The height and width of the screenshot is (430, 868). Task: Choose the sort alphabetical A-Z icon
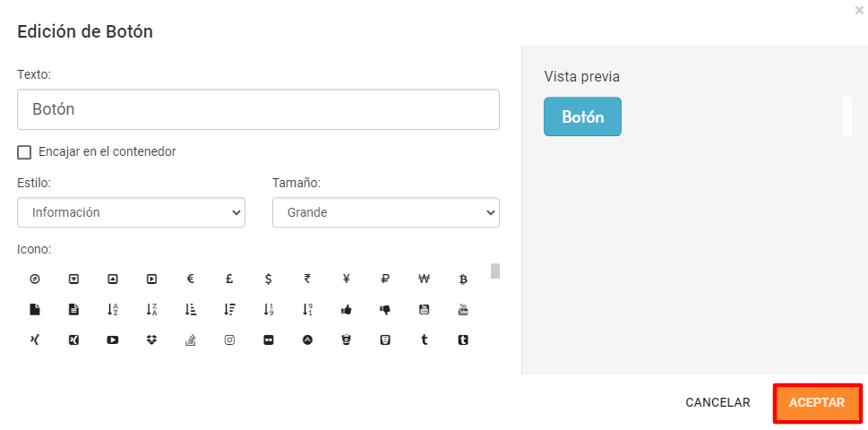pos(113,310)
